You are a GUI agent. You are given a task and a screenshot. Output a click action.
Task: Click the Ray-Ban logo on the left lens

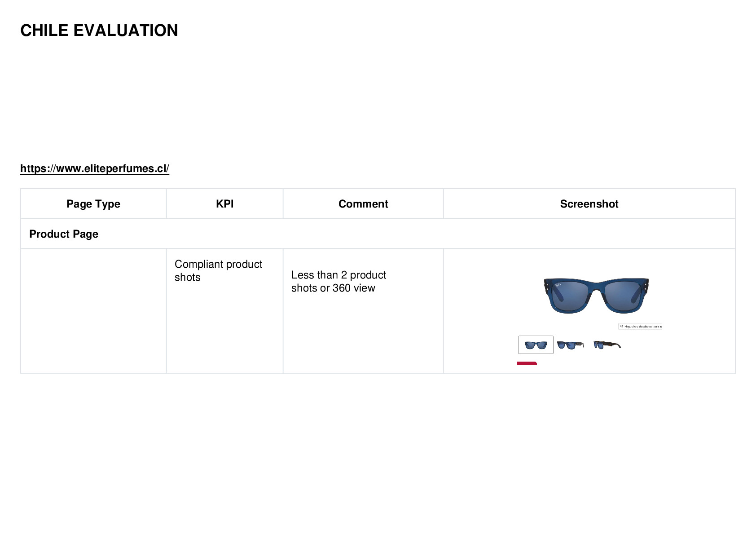(x=558, y=285)
